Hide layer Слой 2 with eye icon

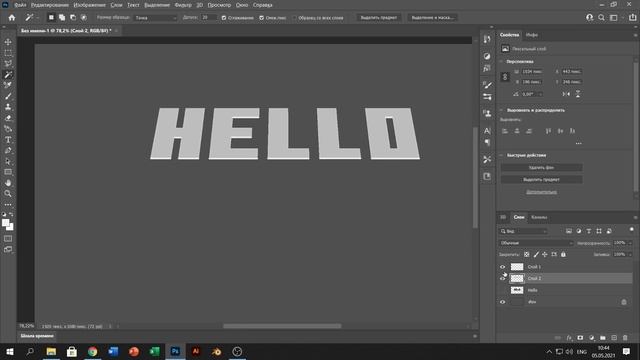coord(502,278)
